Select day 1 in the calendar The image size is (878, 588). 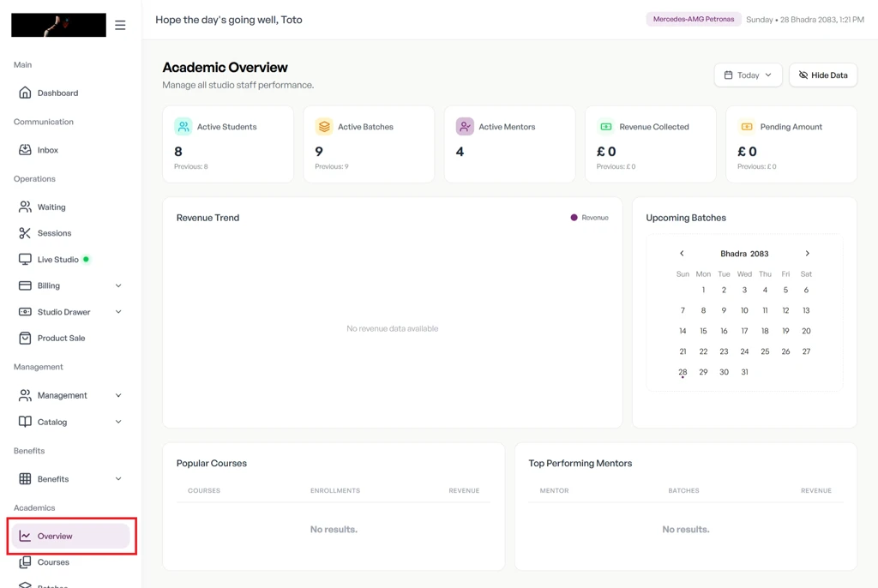pos(703,290)
